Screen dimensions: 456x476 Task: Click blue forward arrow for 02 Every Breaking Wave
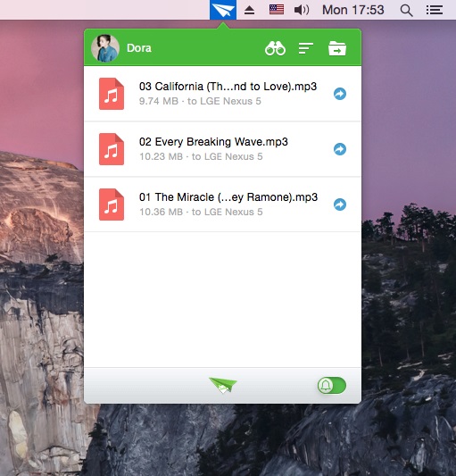pos(340,149)
